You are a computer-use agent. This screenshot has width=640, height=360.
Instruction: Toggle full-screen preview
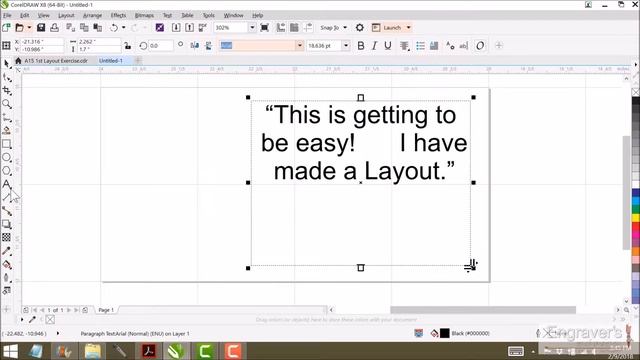click(x=264, y=27)
